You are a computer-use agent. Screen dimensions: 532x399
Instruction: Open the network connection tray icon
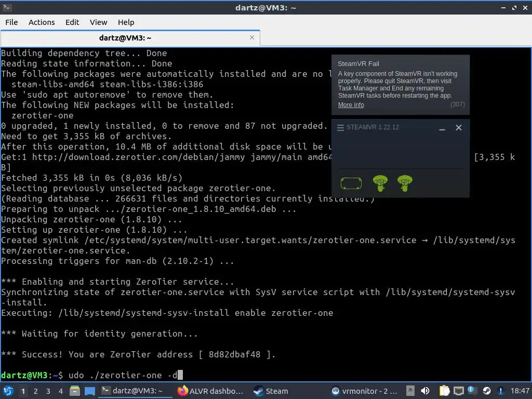tap(458, 391)
